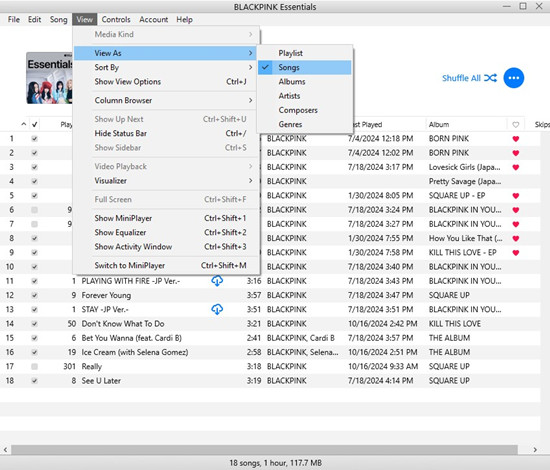
Task: Click the sort ascending caret in header
Action: (x=24, y=124)
